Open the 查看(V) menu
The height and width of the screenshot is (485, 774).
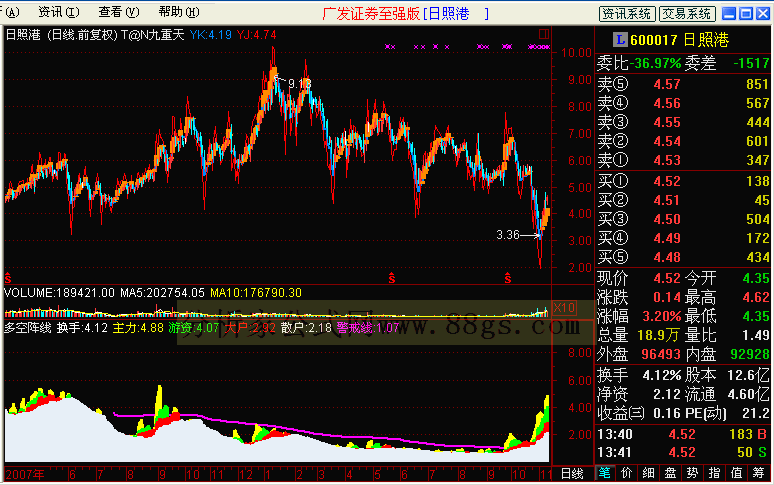(118, 12)
